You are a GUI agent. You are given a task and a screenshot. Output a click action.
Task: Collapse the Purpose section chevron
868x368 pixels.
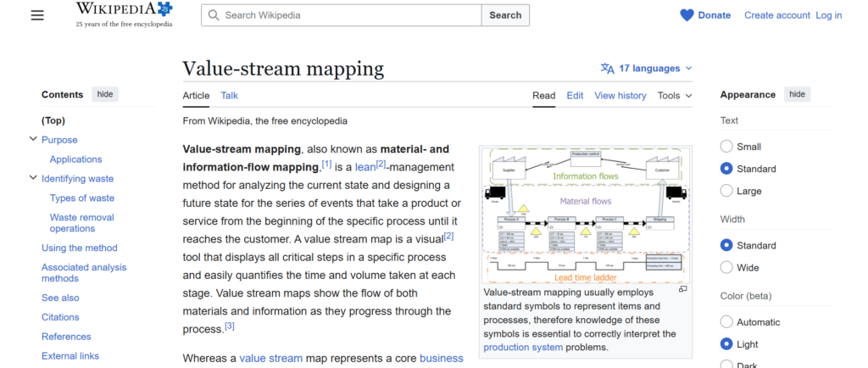coord(33,140)
